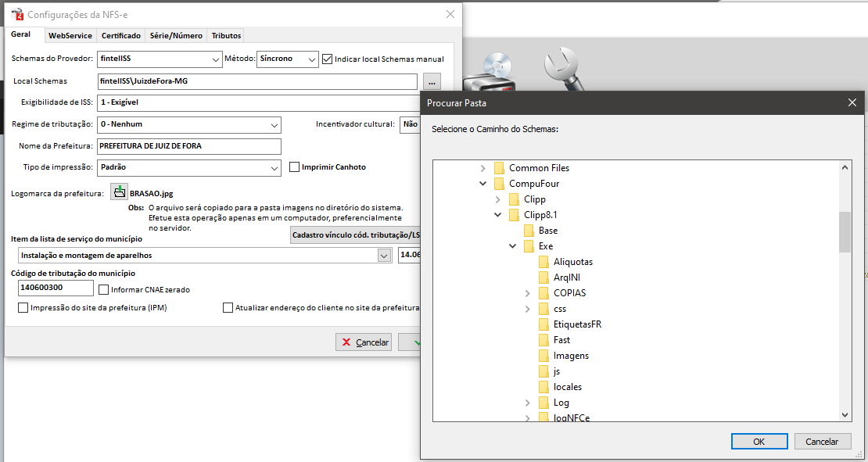This screenshot has width=868, height=462.
Task: Select the EtiquetasFR folder icon
Action: pos(544,324)
